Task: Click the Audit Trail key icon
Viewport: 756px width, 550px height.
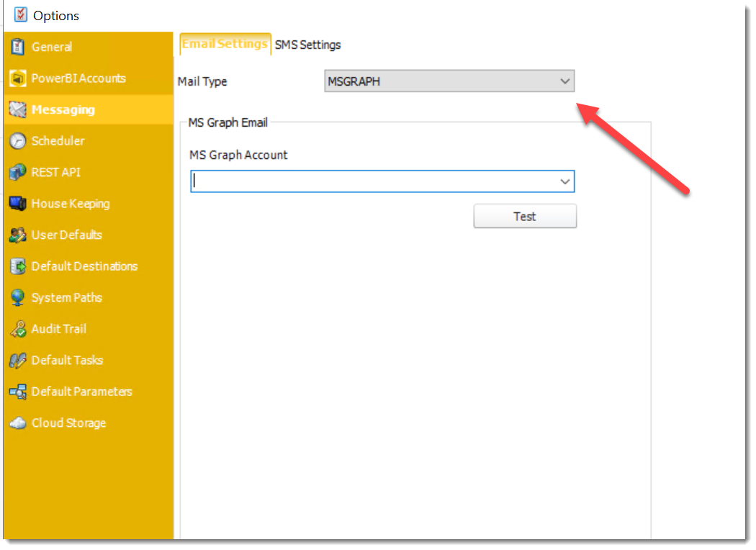Action: pyautogui.click(x=18, y=330)
